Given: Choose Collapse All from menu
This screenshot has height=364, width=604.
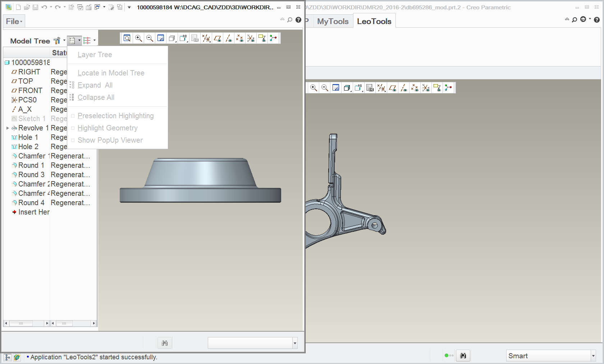Looking at the screenshot, I should 96,97.
